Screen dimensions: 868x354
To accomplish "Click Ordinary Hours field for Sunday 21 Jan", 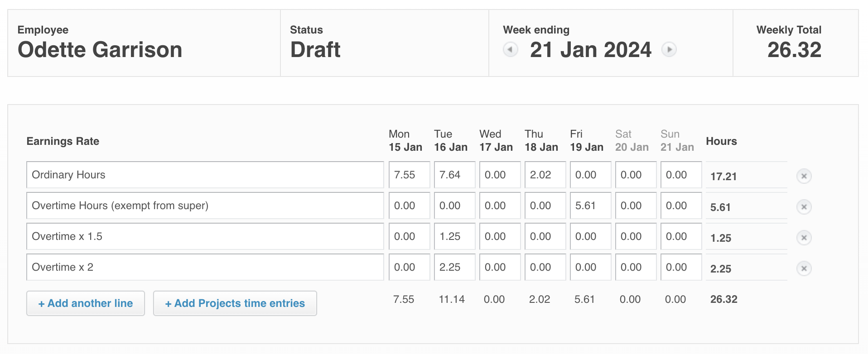I will [x=681, y=175].
